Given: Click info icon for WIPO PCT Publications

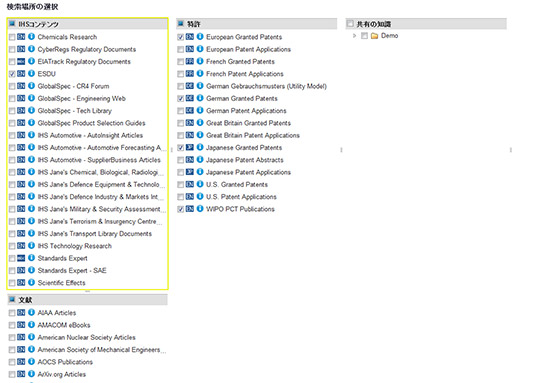Looking at the screenshot, I should (200, 209).
